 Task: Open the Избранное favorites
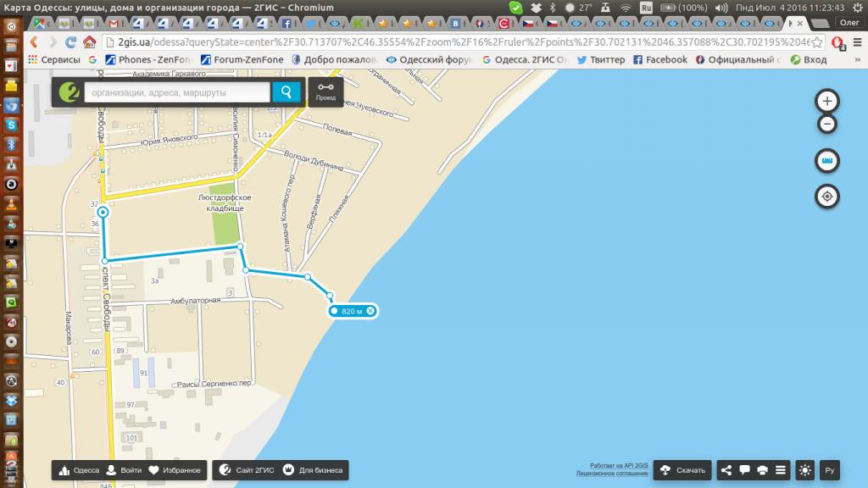click(x=175, y=470)
